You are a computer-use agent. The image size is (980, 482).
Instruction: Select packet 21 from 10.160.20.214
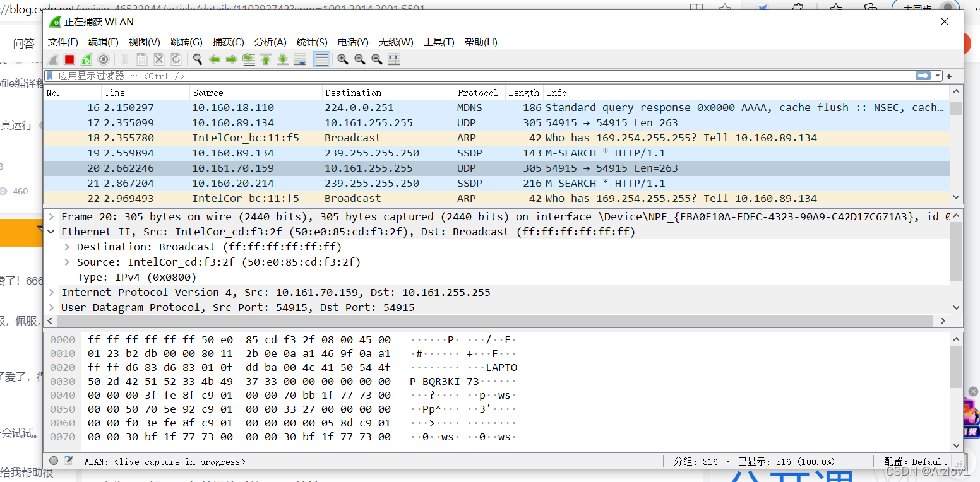tap(496, 184)
